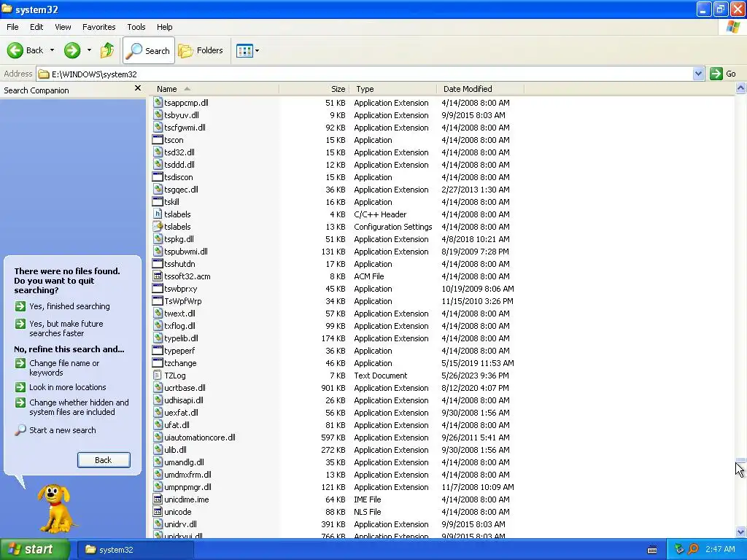Select the tslabels Configuration Settings icon
This screenshot has width=747, height=560.
(x=158, y=226)
